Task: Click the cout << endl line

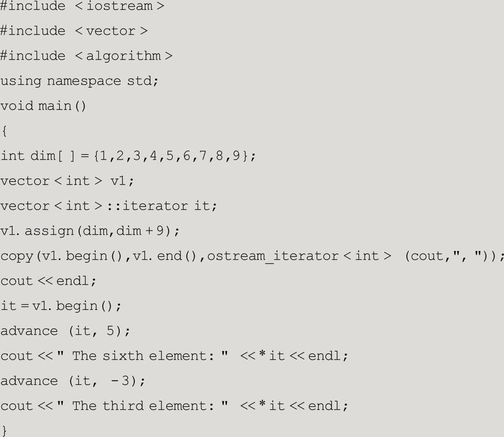Action: coord(48,281)
